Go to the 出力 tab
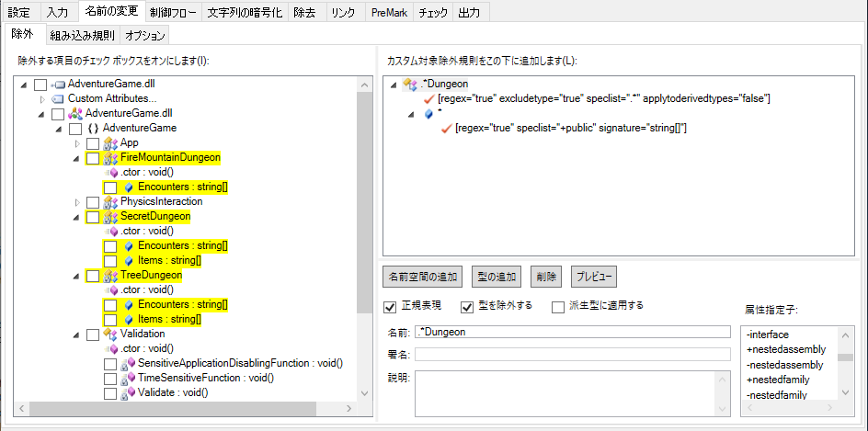 coord(470,13)
